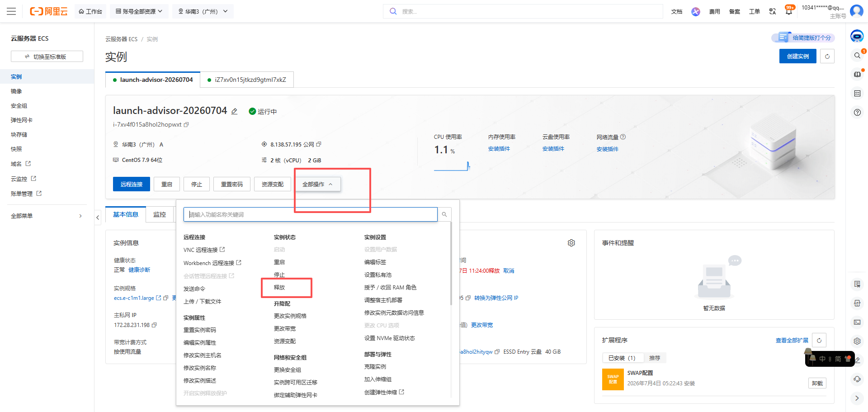Viewport: 868px width, 412px height.
Task: Collapse the left sidebar with arrow handle
Action: click(x=98, y=218)
